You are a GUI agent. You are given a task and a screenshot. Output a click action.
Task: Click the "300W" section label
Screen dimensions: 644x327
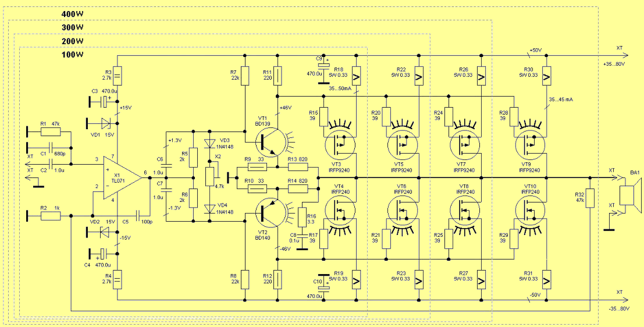(73, 27)
